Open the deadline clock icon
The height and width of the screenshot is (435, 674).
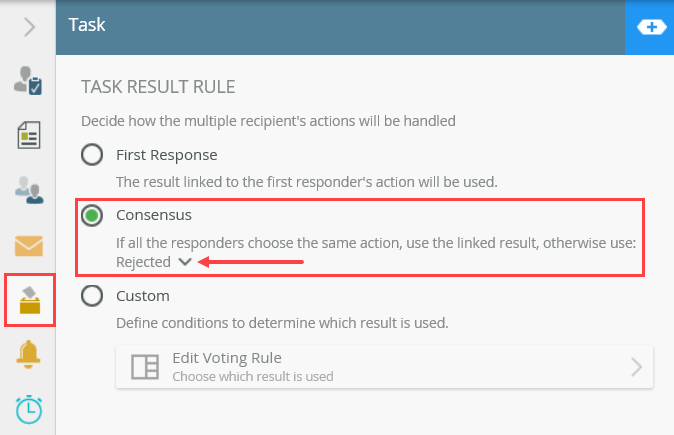point(29,409)
